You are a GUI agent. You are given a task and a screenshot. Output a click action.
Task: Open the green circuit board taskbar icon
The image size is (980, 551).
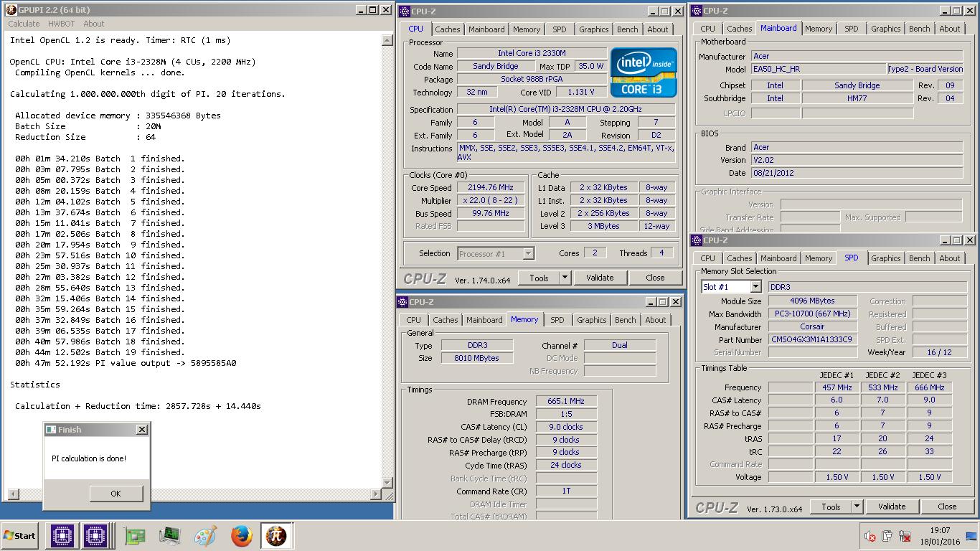[134, 535]
